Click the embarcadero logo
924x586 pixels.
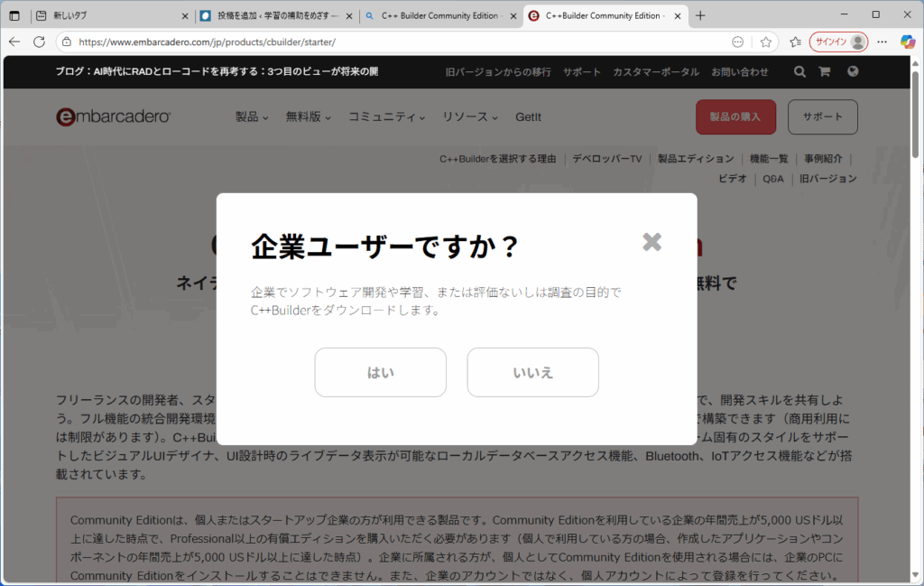(113, 116)
